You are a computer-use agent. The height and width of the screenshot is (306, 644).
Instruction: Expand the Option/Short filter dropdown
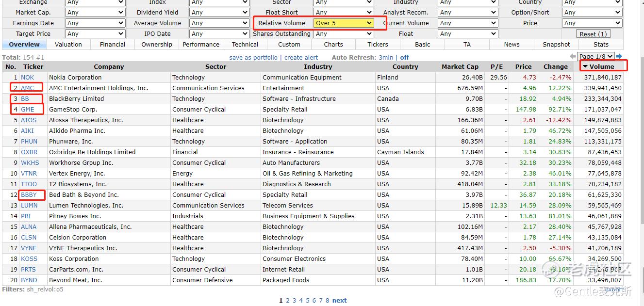pos(592,12)
